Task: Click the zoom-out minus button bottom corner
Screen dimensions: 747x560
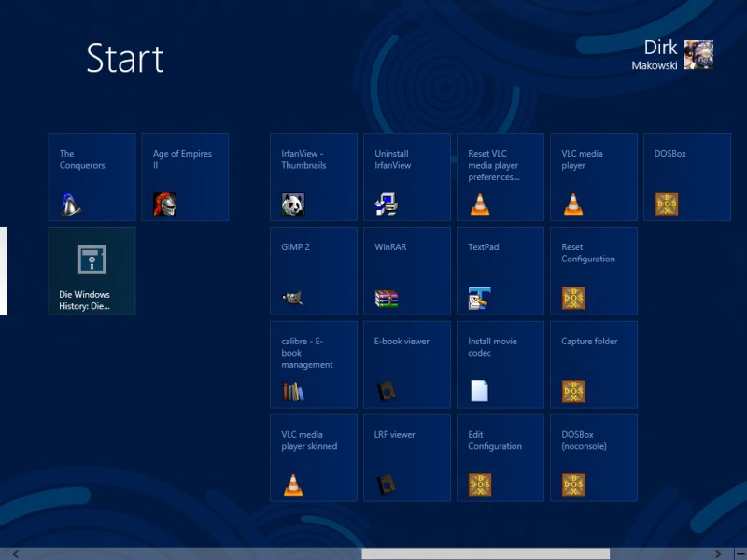Action: (x=740, y=553)
